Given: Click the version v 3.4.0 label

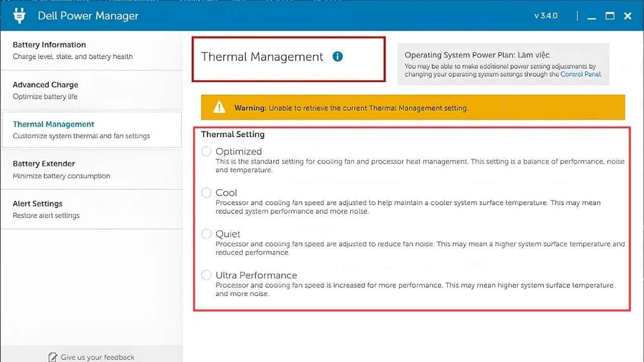Looking at the screenshot, I should click(546, 16).
